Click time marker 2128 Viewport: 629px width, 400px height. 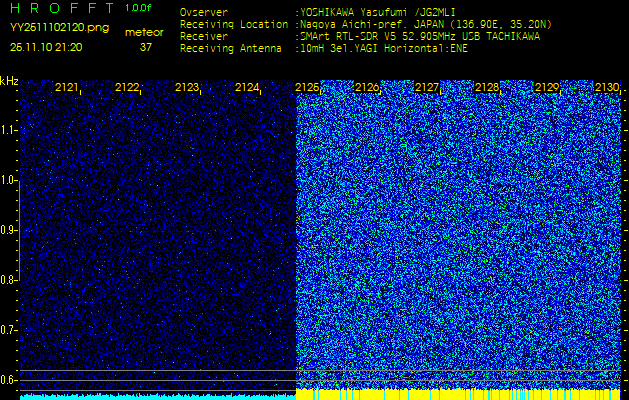(x=487, y=87)
